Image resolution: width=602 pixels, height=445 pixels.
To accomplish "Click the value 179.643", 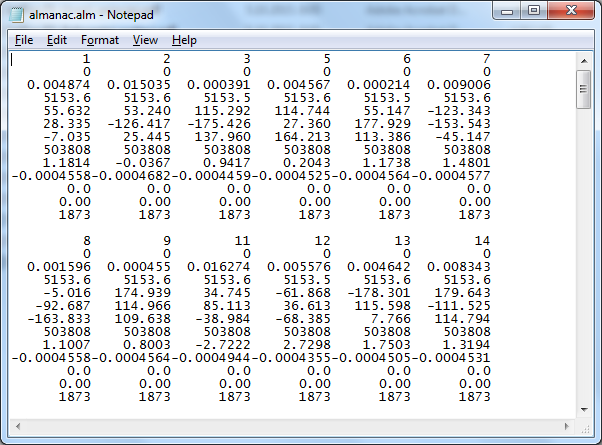I will tap(463, 293).
